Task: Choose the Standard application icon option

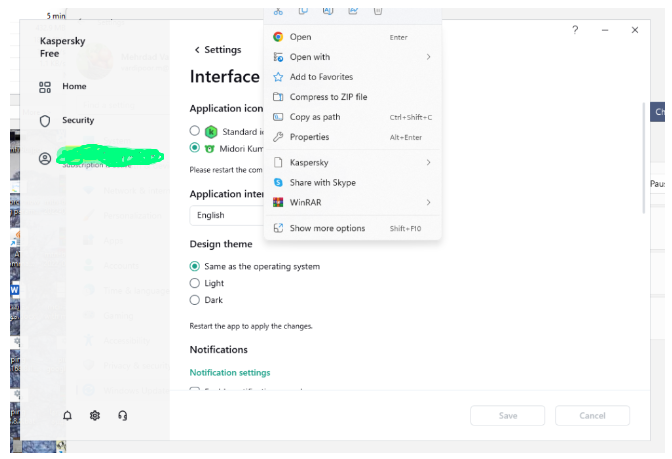Action: (x=195, y=131)
